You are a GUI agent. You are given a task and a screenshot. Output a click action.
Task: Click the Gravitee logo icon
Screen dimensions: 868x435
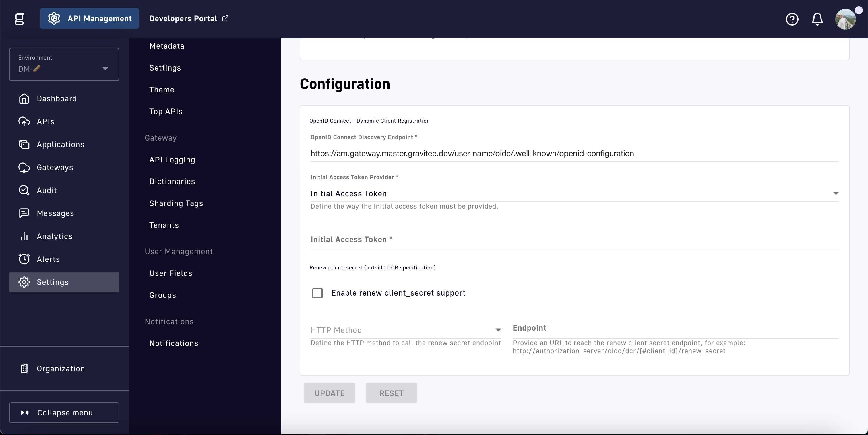point(20,19)
